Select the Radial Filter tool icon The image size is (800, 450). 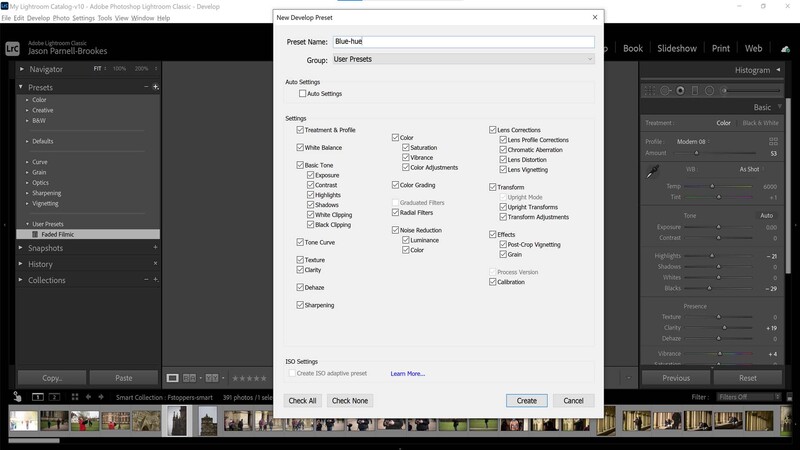click(x=709, y=91)
